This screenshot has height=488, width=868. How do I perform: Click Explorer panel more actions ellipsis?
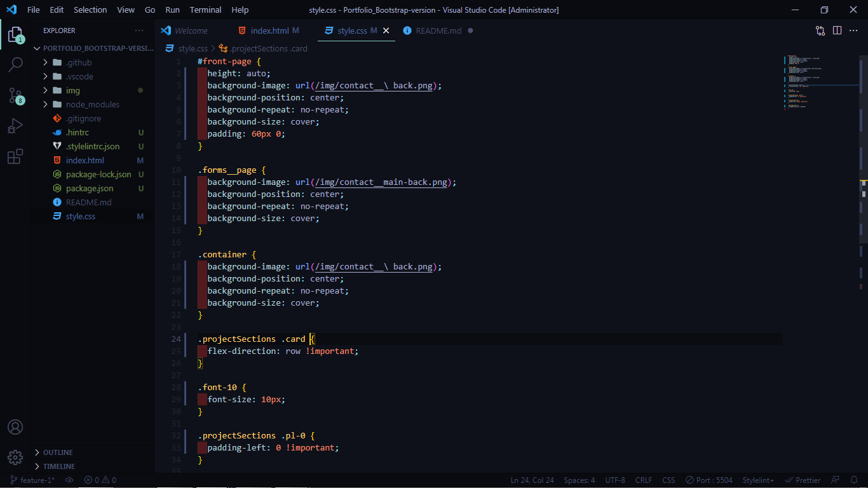(x=139, y=30)
